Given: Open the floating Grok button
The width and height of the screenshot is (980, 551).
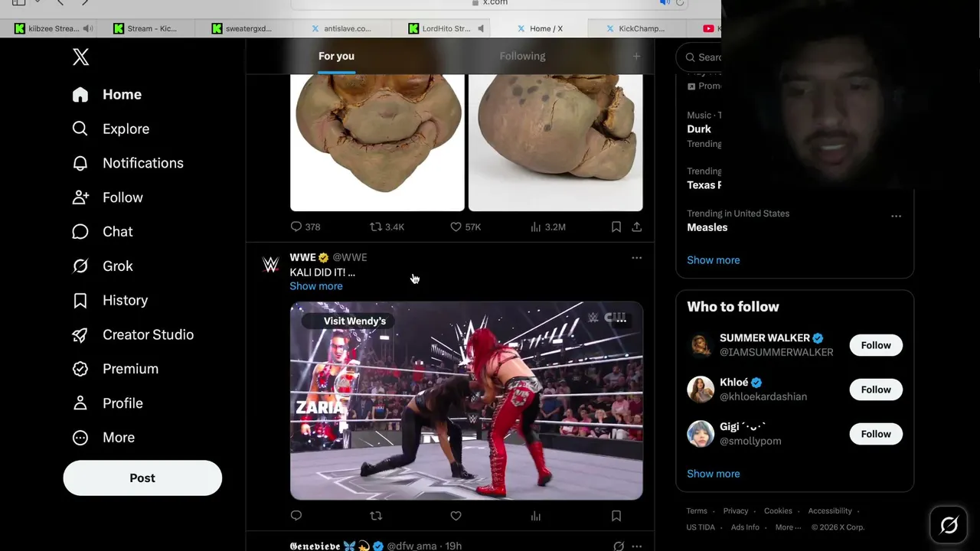Looking at the screenshot, I should coord(949,525).
